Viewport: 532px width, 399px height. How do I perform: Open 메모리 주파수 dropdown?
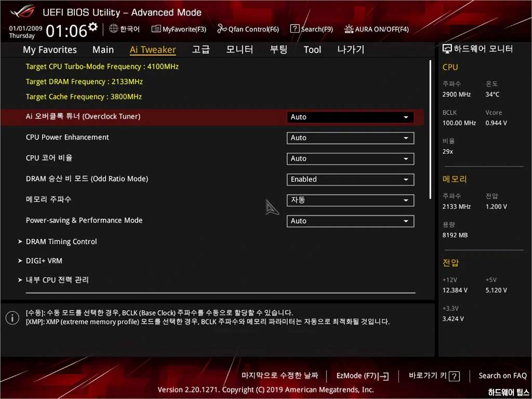(350, 200)
